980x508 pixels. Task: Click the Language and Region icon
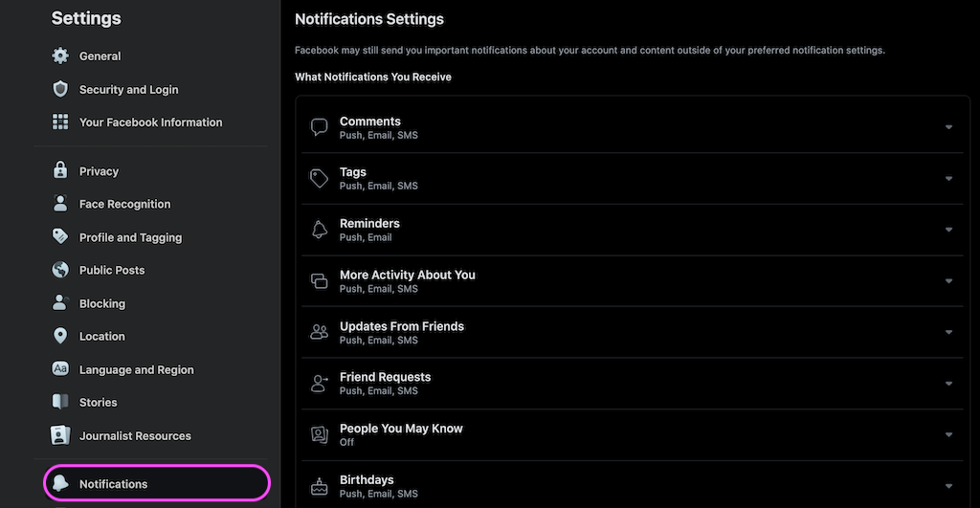point(60,368)
